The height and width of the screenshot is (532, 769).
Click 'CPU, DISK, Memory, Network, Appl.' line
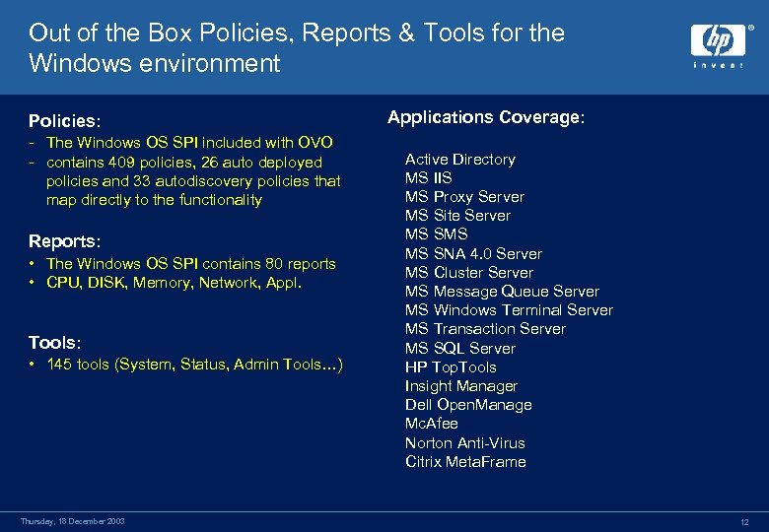(x=174, y=283)
